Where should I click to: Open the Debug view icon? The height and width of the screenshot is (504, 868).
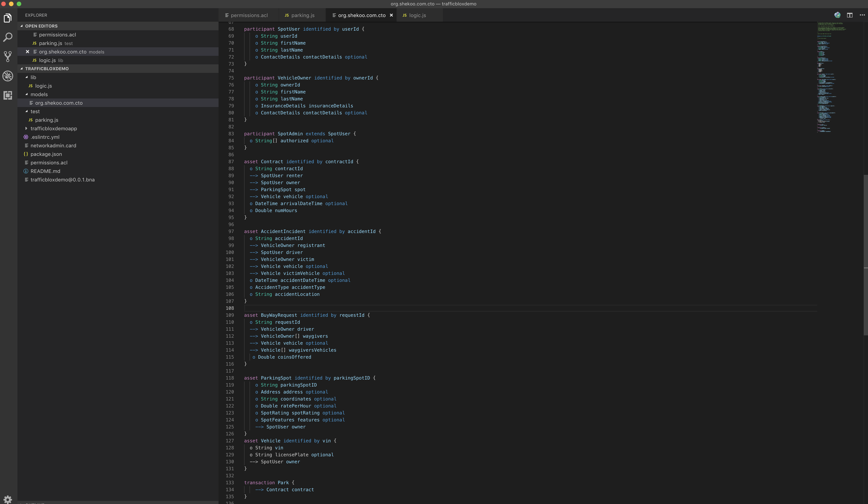tap(8, 76)
